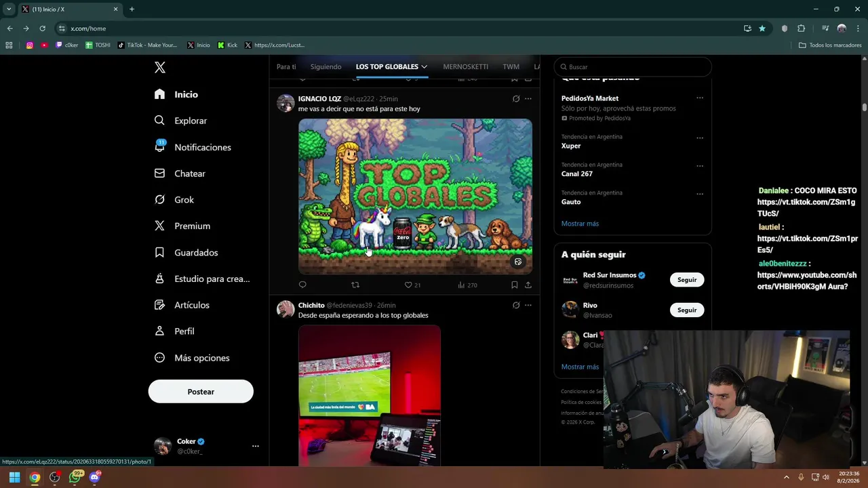Open Guardados bookmarks
This screenshot has height=488, width=868.
point(186,252)
